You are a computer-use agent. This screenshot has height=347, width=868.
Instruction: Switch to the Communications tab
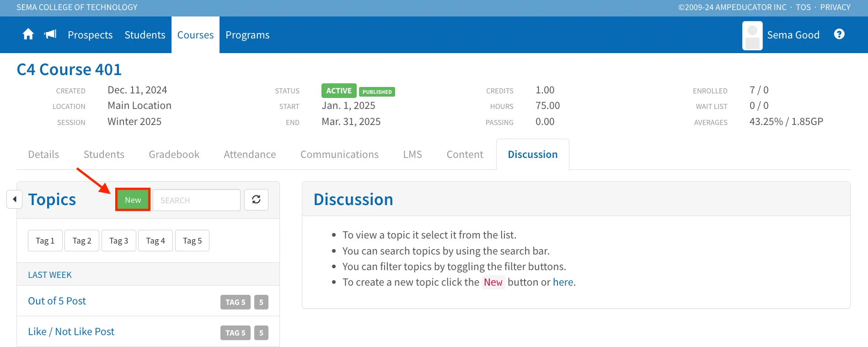(339, 154)
